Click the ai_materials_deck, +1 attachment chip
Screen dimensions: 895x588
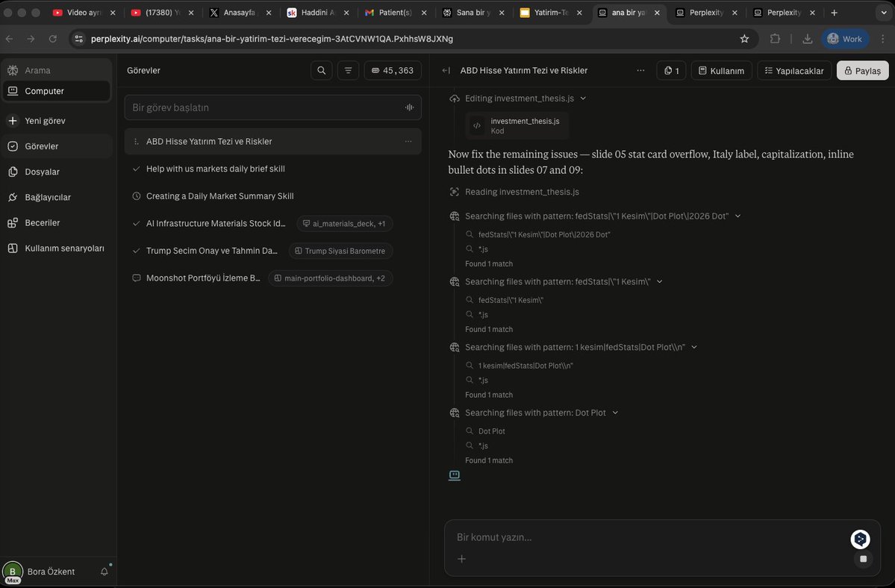click(x=345, y=224)
